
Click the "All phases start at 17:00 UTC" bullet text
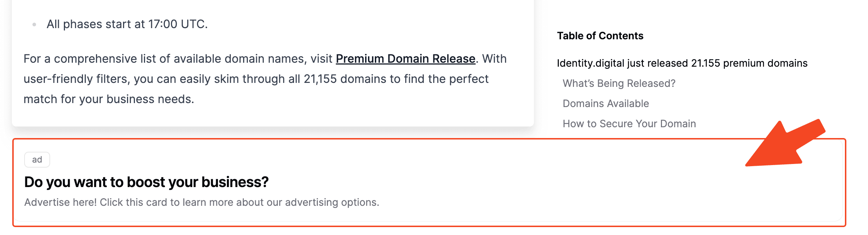pyautogui.click(x=127, y=24)
